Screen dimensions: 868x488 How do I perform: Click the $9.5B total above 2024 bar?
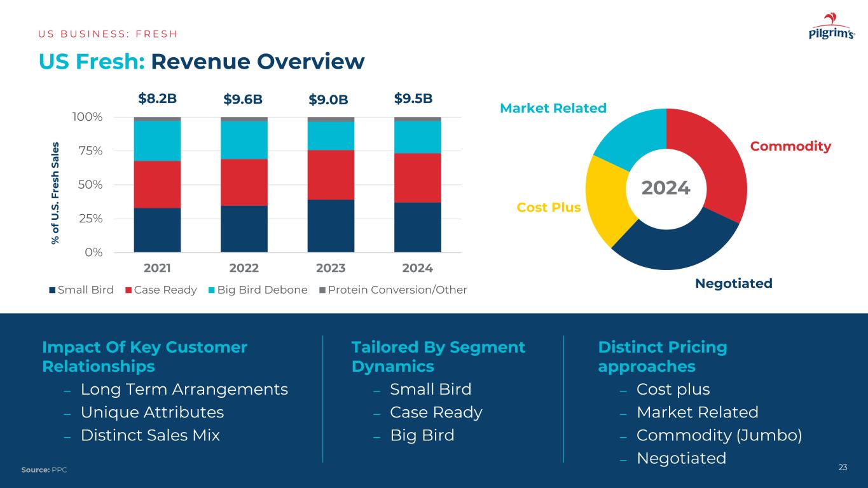click(x=413, y=98)
